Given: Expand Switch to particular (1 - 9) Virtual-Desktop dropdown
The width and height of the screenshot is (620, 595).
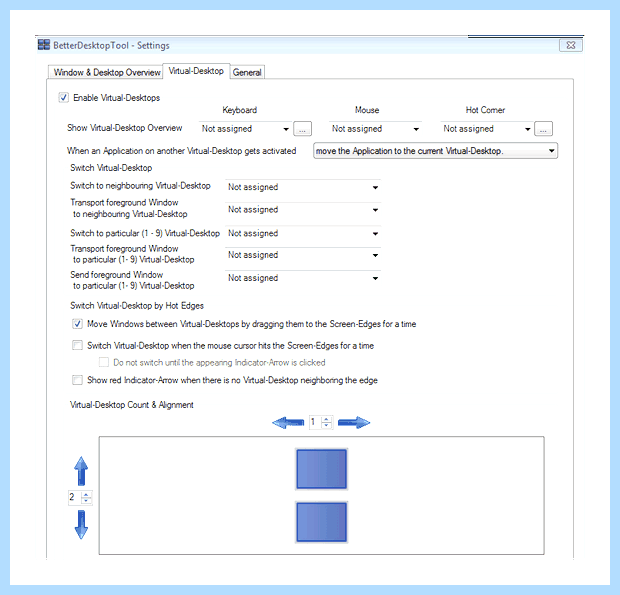Looking at the screenshot, I should point(303,233).
